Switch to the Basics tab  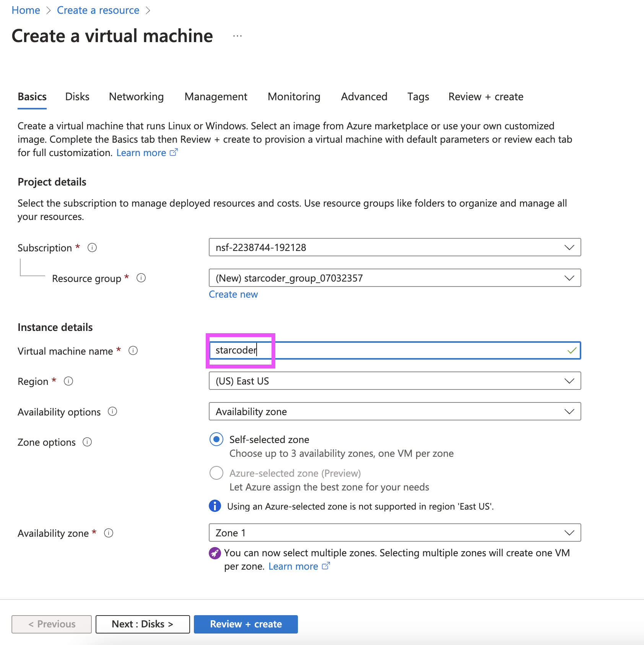[32, 97]
